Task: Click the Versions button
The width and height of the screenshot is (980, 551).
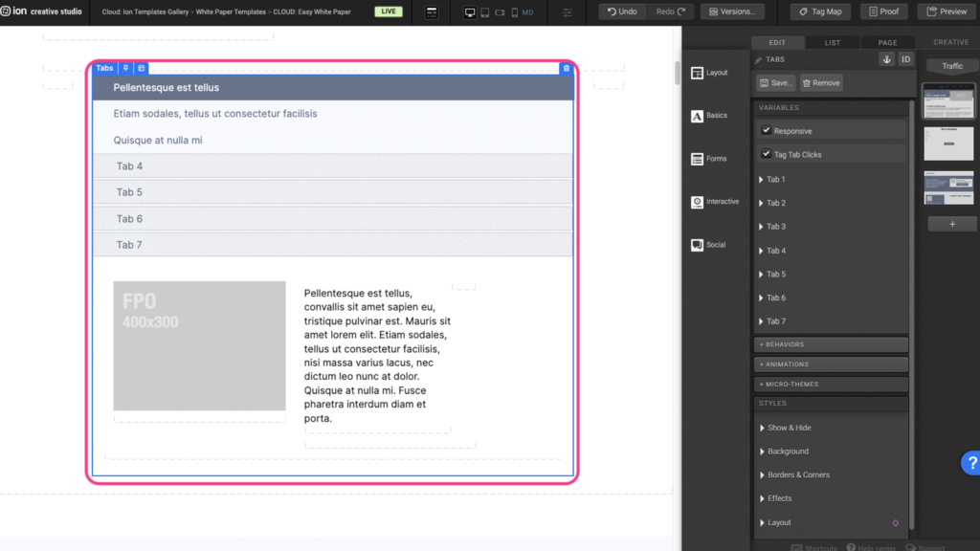Action: (x=731, y=11)
